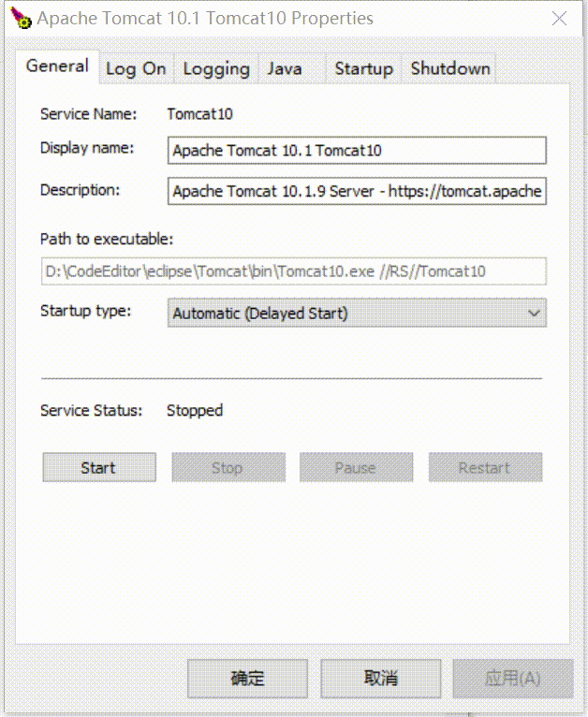Start the Tomcat10 service
This screenshot has height=717, width=588.
[x=99, y=467]
